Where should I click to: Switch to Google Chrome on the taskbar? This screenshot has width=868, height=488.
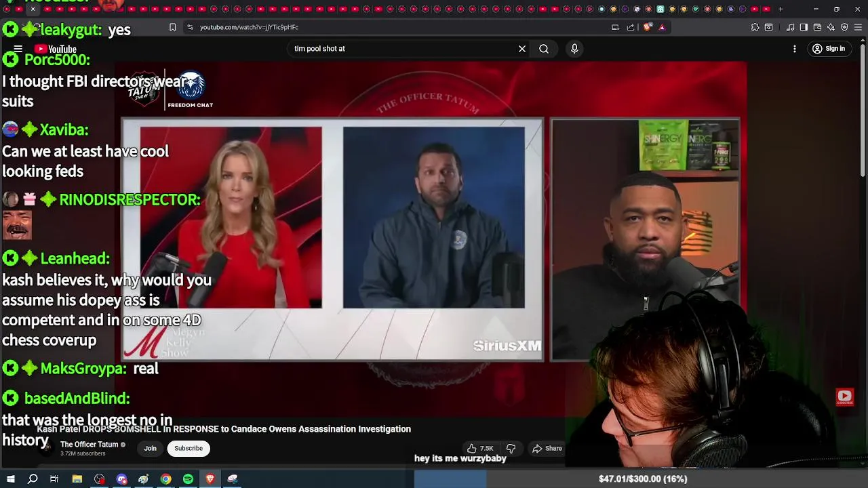165,479
